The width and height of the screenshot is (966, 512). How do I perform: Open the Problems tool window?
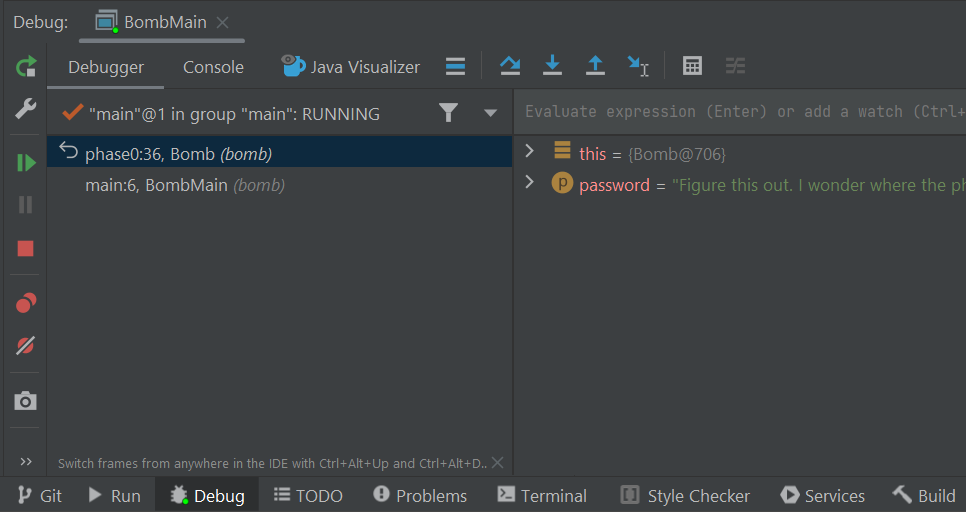click(x=421, y=495)
